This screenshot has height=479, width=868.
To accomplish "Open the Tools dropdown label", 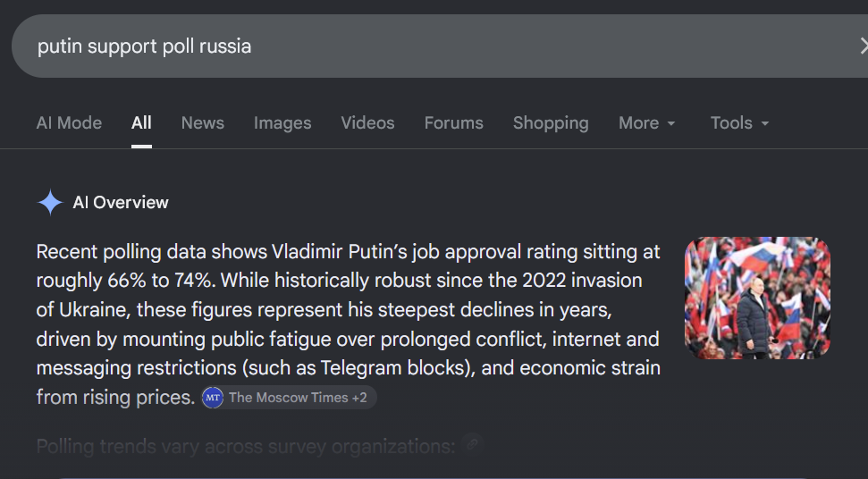I will [731, 122].
